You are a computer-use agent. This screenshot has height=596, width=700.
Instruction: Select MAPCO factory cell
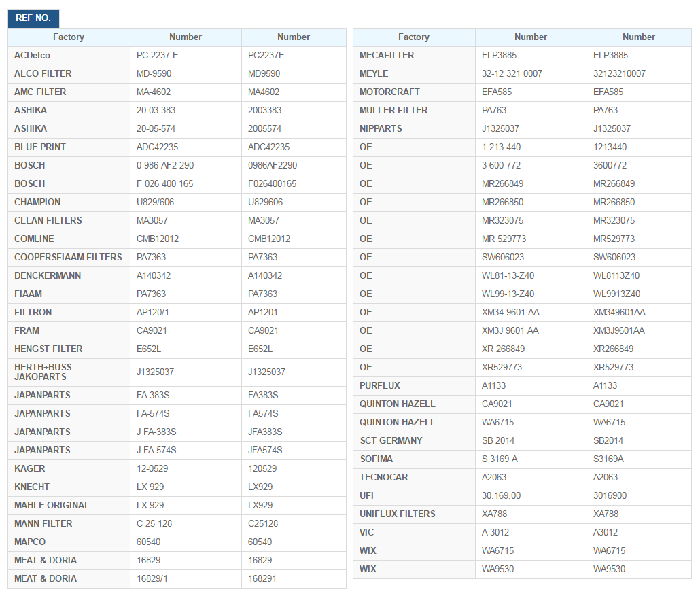click(69, 542)
